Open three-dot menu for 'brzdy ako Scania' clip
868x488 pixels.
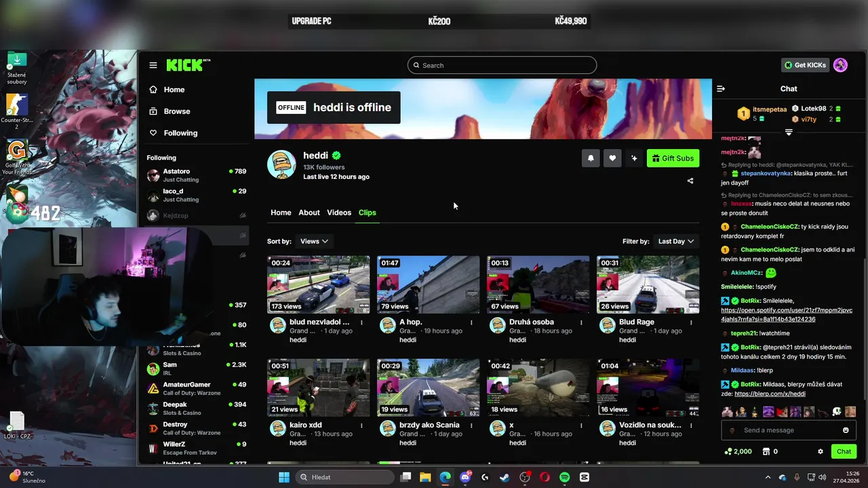(471, 426)
